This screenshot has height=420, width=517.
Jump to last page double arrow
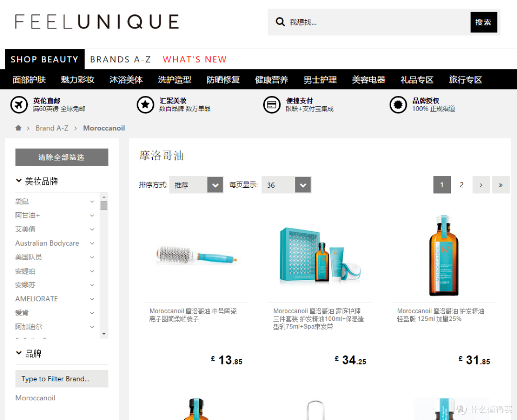click(501, 185)
